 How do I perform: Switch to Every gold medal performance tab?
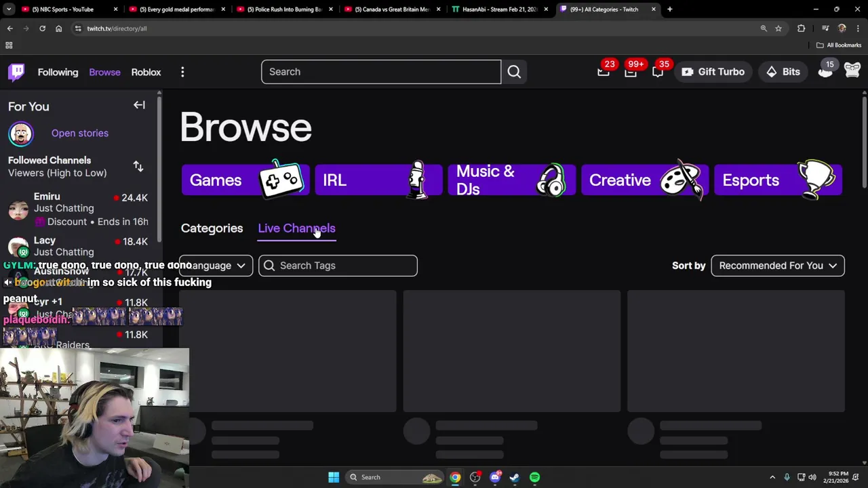(x=178, y=9)
